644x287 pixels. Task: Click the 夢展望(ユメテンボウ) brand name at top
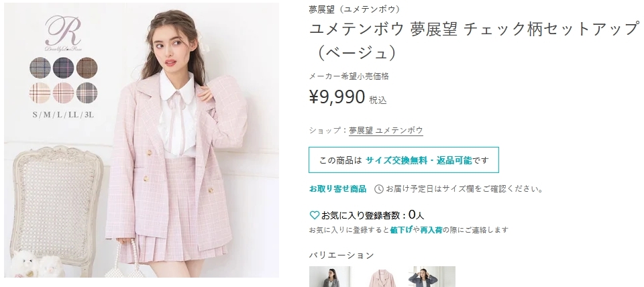[x=354, y=9]
